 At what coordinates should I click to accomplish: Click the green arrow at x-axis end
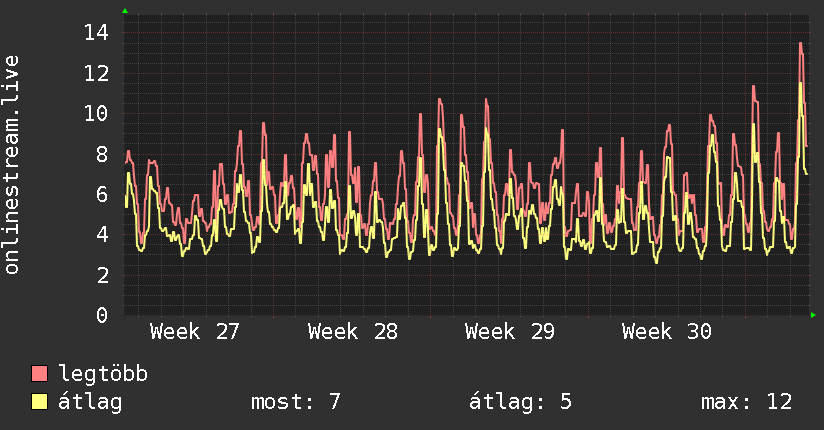coord(813,315)
